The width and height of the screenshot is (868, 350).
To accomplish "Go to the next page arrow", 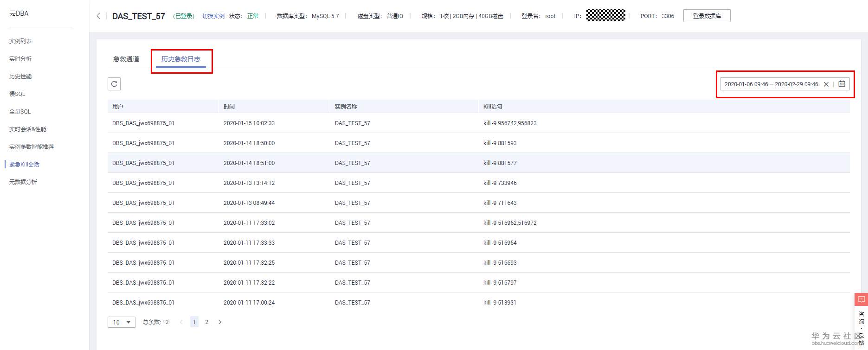I will 220,322.
